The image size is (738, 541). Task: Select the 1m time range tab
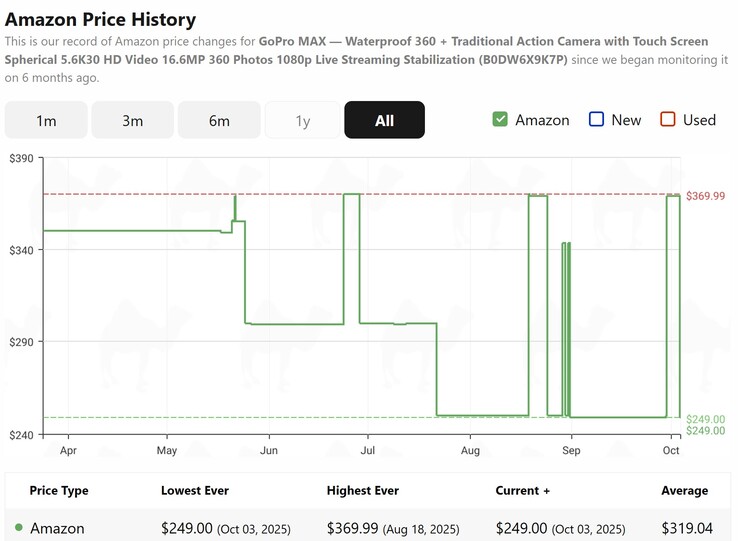46,120
